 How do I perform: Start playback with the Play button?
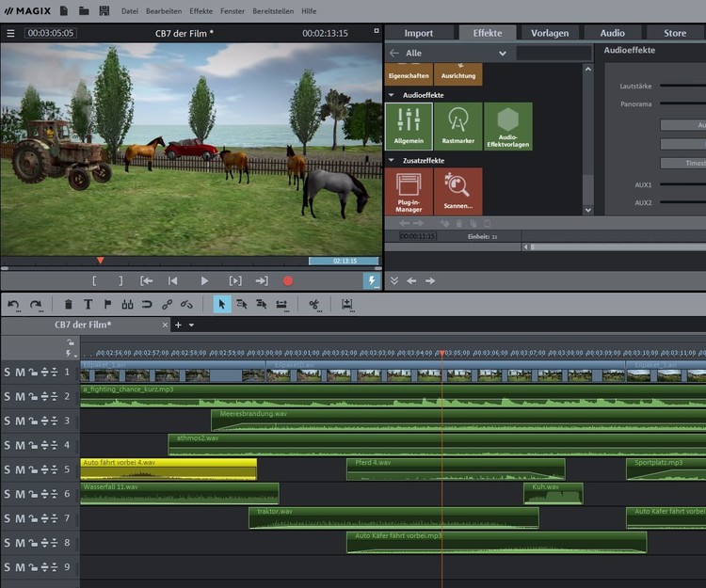click(x=204, y=281)
